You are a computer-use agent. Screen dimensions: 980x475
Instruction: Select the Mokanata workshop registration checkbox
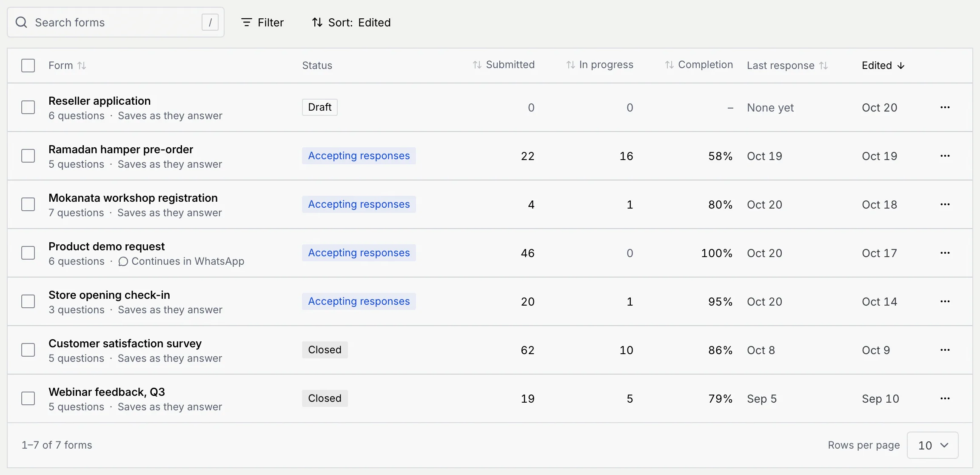(28, 204)
